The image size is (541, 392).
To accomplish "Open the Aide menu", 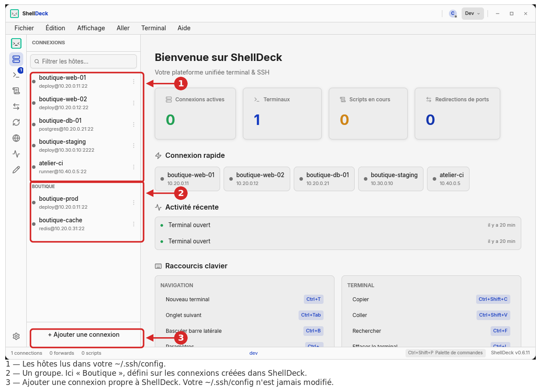I will click(x=184, y=28).
